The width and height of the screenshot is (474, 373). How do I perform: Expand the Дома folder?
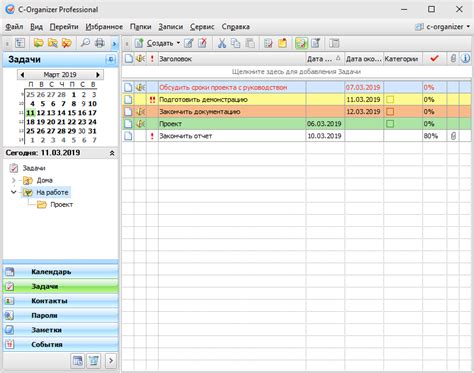click(x=14, y=180)
